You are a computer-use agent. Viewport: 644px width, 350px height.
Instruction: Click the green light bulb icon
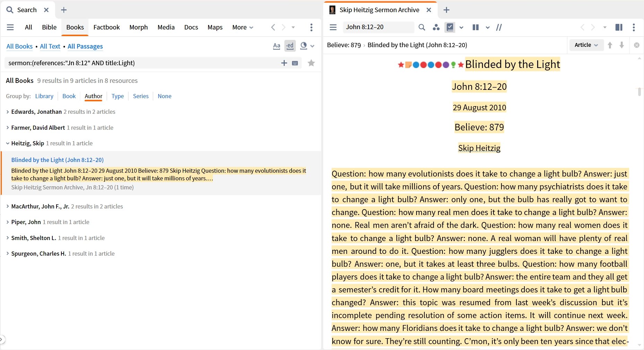tap(453, 65)
